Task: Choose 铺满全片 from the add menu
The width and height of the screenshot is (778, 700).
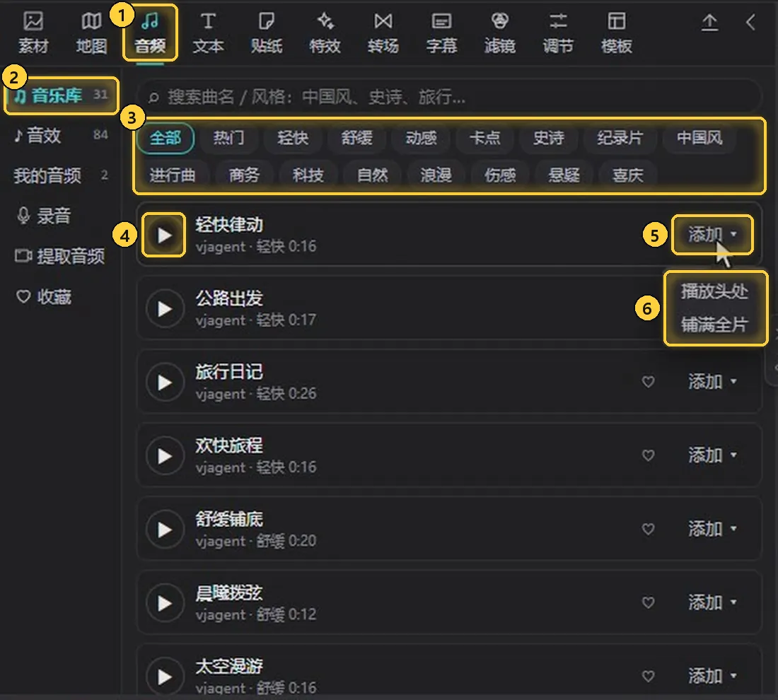Action: click(714, 325)
